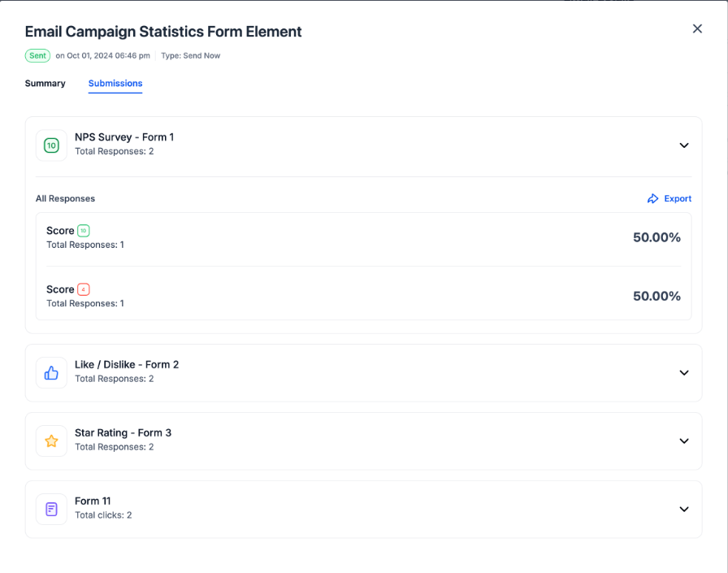Open the NPS Survey - Form 1 title

coord(124,137)
